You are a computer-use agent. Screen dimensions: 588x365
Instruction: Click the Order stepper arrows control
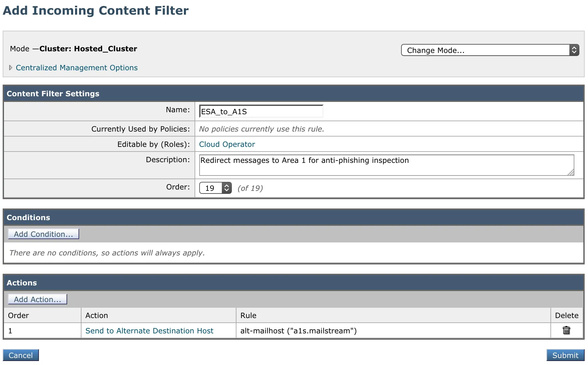226,187
